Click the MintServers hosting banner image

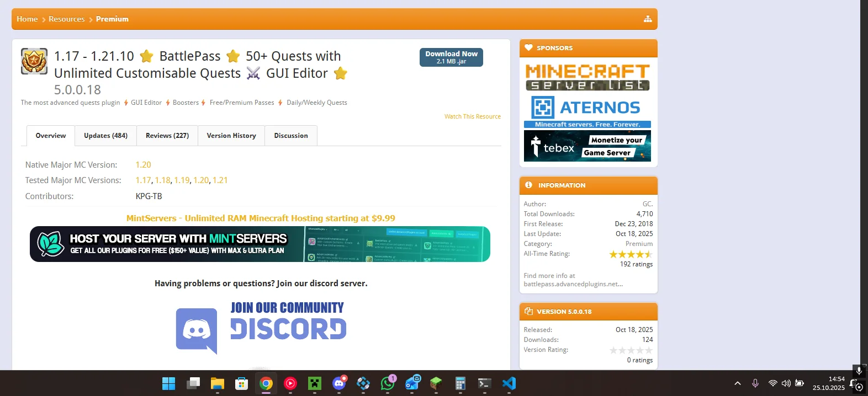(x=260, y=244)
